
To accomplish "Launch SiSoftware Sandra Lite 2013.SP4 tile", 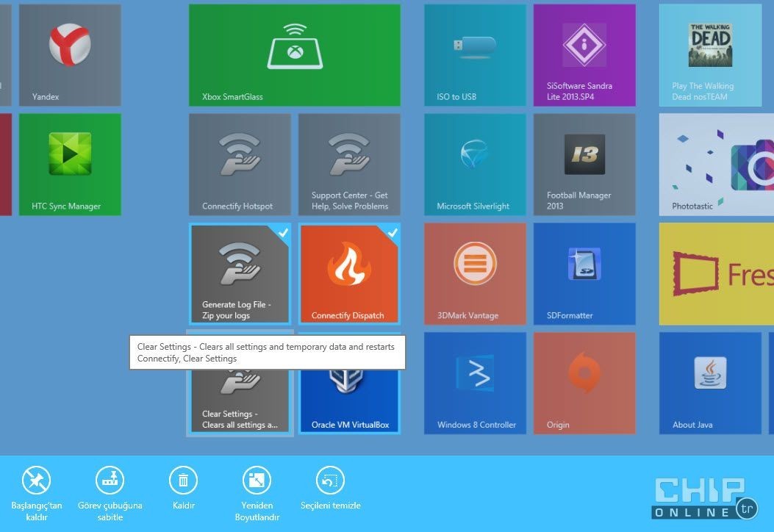I will tap(584, 55).
